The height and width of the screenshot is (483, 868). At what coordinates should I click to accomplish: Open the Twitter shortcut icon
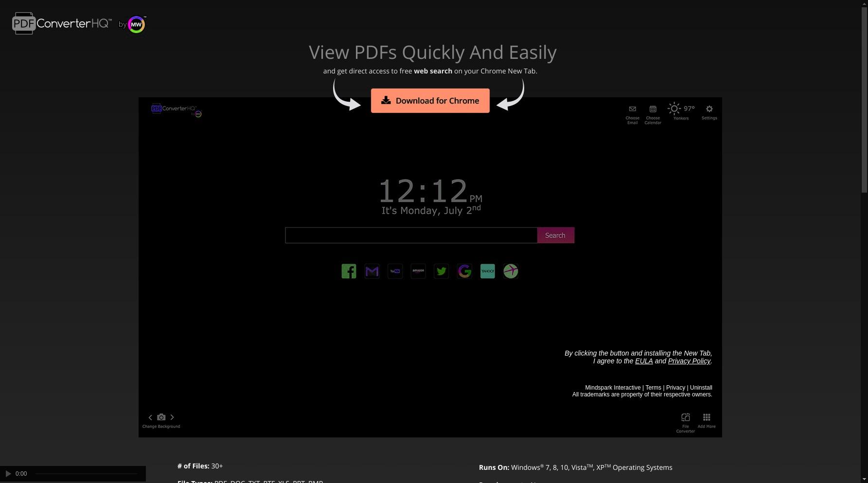point(441,271)
